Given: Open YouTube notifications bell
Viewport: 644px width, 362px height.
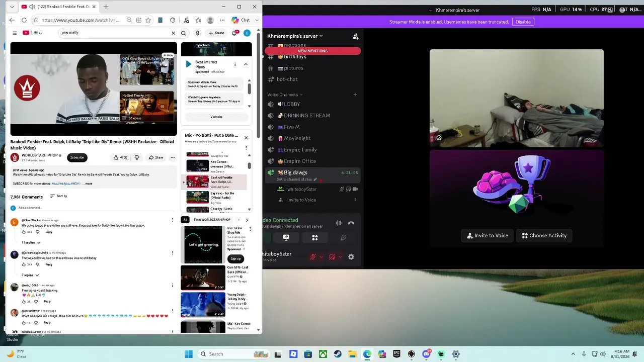Looking at the screenshot, I should coord(234,33).
